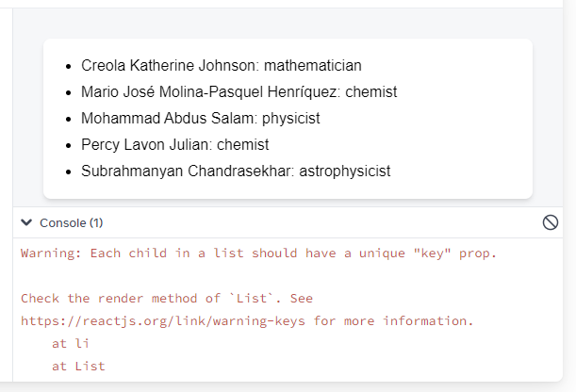This screenshot has height=392, width=576.
Task: Click the unique "key" prop warning line
Action: (258, 253)
